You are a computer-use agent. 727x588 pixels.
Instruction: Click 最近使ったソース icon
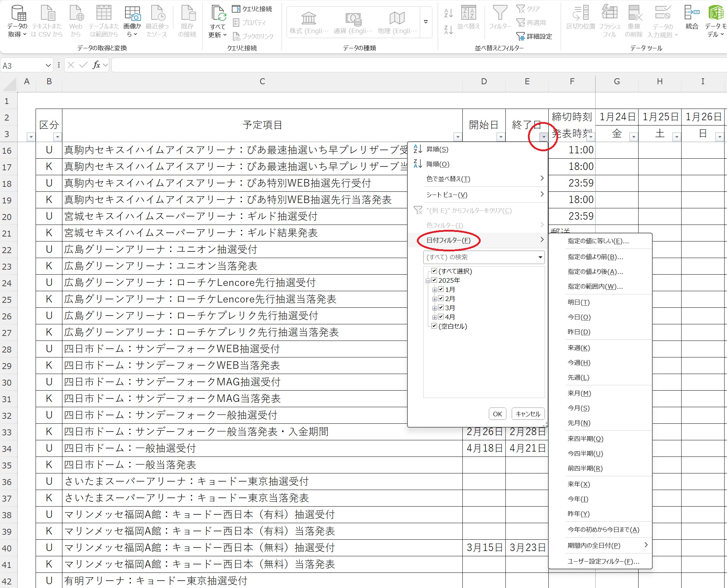click(x=157, y=21)
